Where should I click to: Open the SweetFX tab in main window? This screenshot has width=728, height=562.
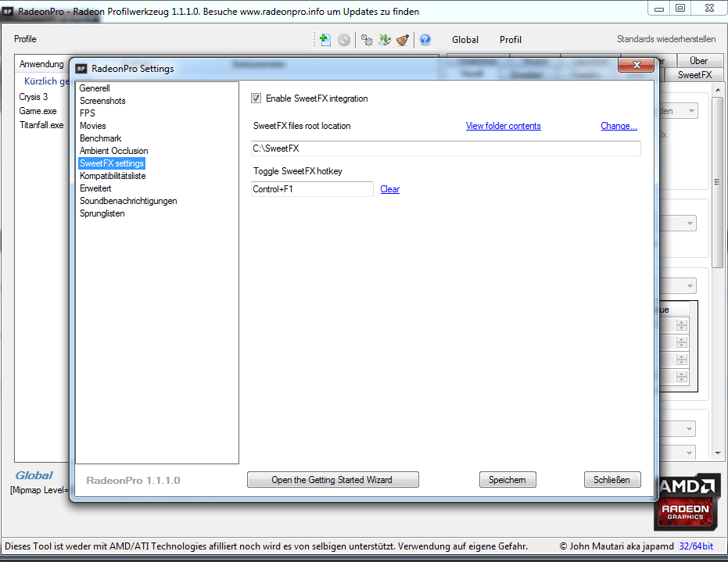(694, 75)
